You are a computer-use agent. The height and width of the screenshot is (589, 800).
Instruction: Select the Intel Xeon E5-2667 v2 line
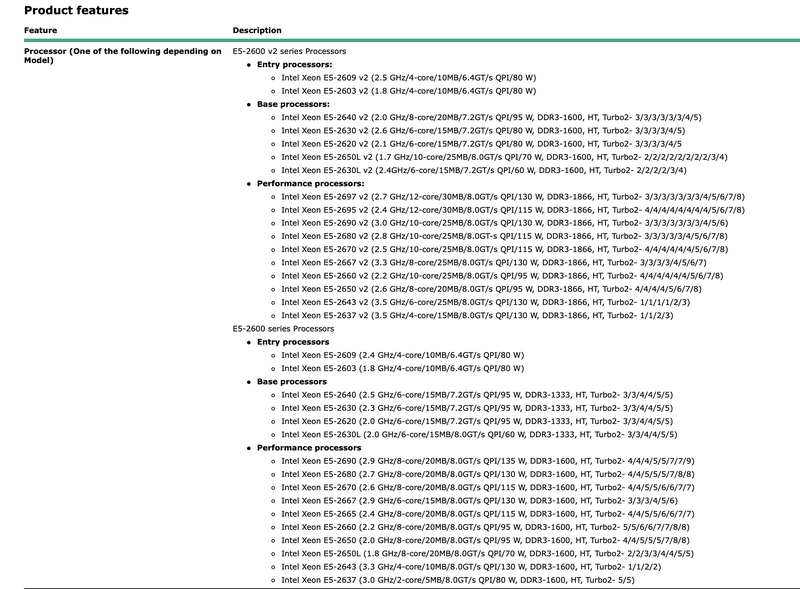(494, 263)
